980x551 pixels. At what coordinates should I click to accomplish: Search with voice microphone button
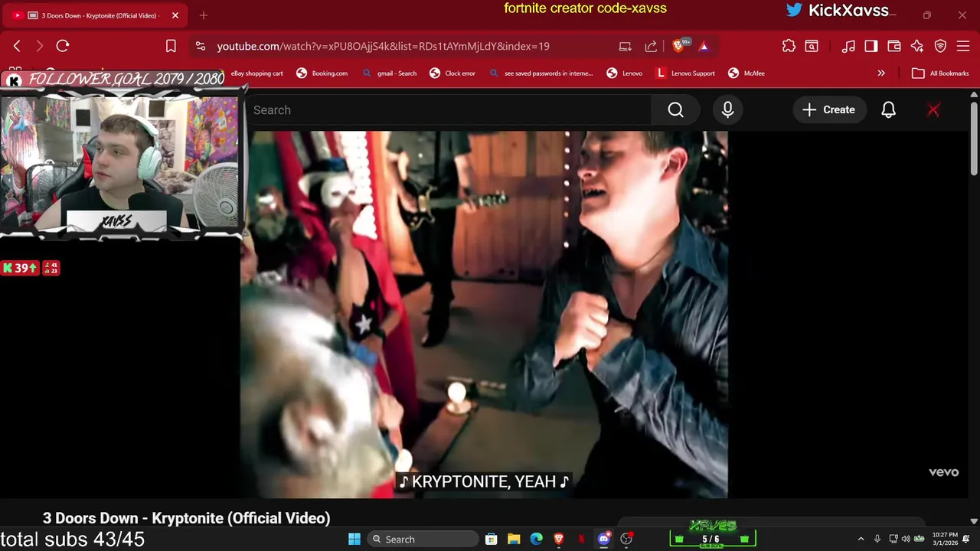727,110
